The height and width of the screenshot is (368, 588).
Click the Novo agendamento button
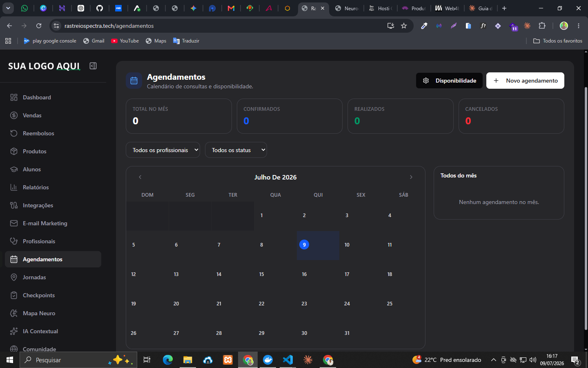pyautogui.click(x=525, y=81)
